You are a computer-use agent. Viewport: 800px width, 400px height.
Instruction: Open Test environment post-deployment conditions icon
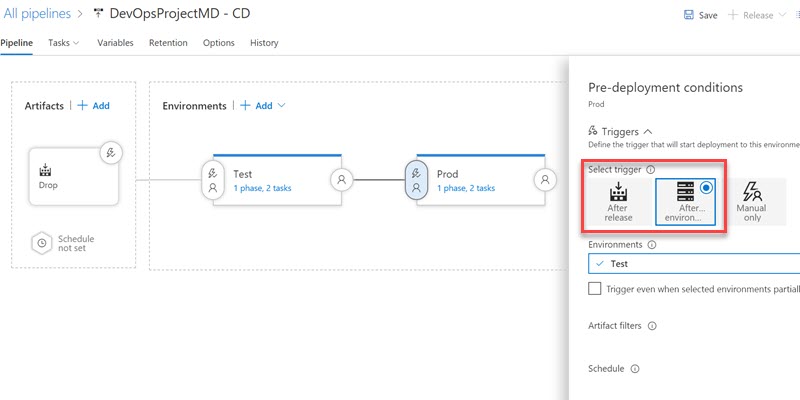(341, 180)
